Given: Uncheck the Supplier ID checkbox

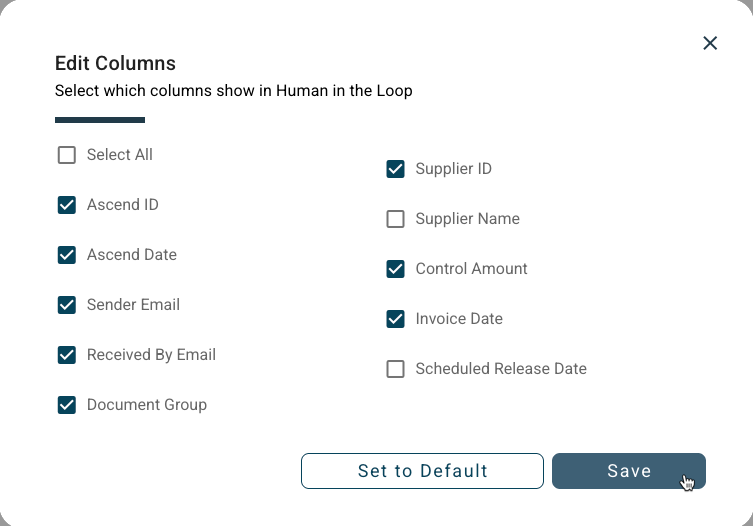Looking at the screenshot, I should [x=396, y=169].
